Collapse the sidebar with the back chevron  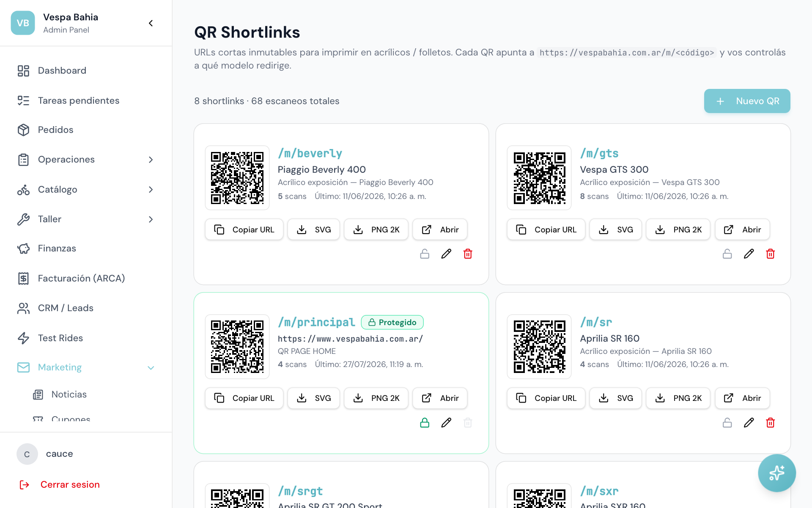pyautogui.click(x=151, y=23)
